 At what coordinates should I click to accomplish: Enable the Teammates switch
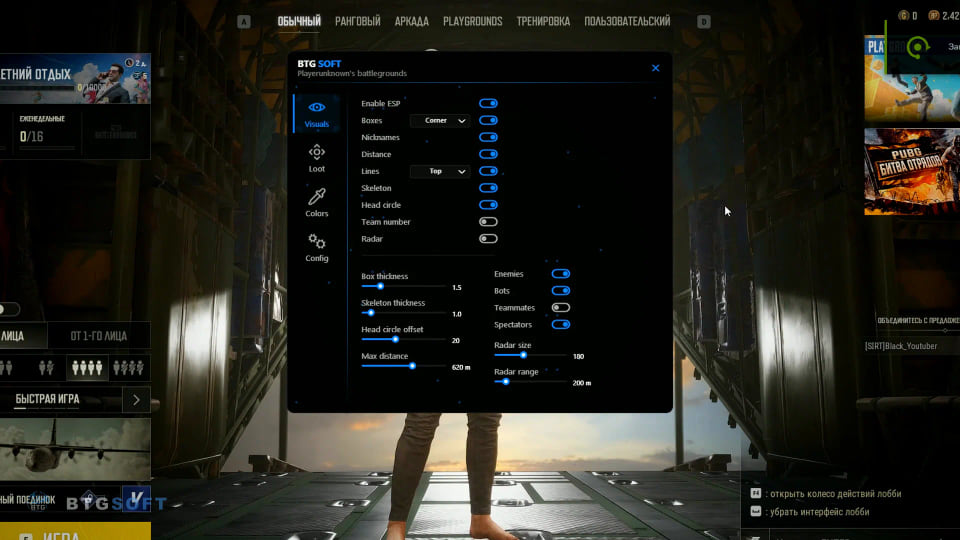[x=560, y=307]
